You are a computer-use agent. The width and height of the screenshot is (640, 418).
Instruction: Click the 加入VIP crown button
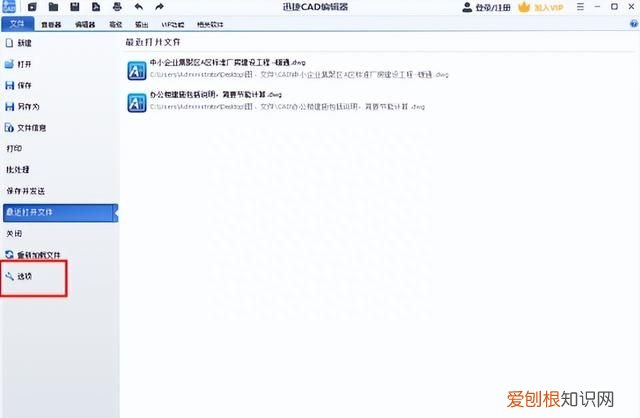(541, 7)
